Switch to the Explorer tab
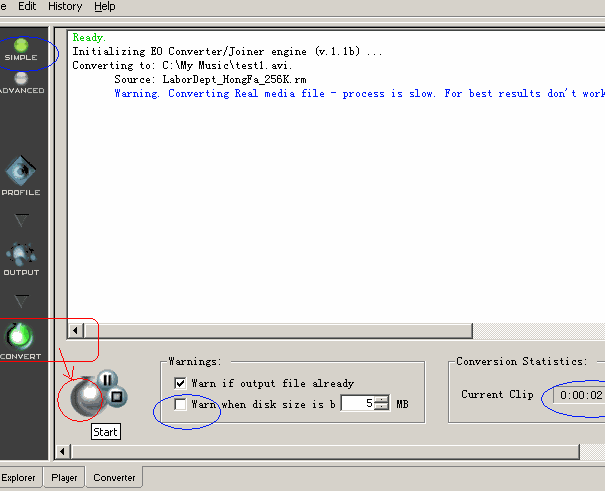Viewport: 605px width, 491px height. 18,478
